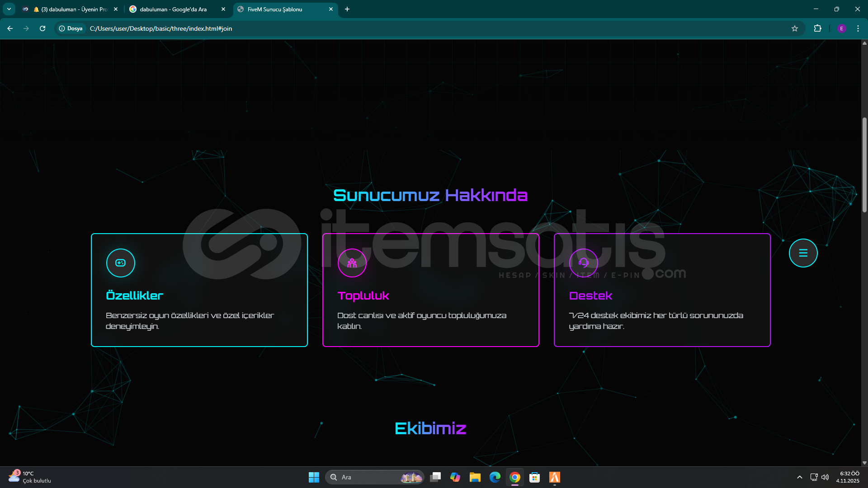This screenshot has height=488, width=868.
Task: Open the Chrome extensions puzzle icon
Action: point(817,28)
